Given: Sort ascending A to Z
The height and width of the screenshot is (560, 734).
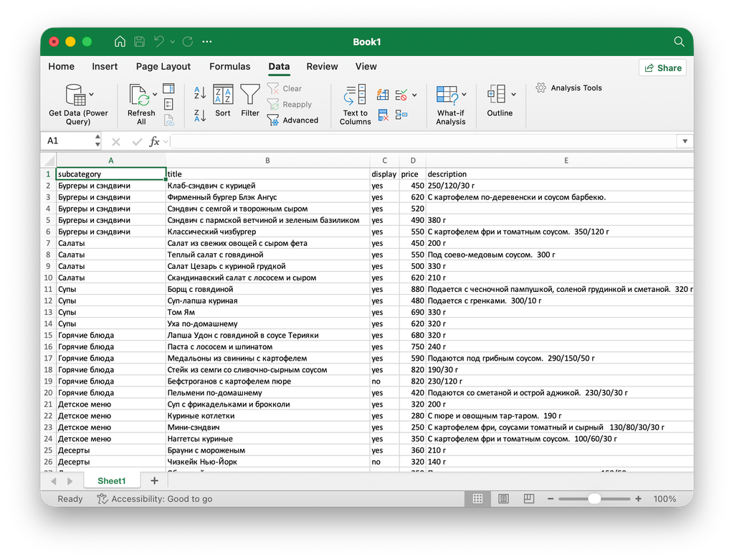Looking at the screenshot, I should click(x=200, y=92).
